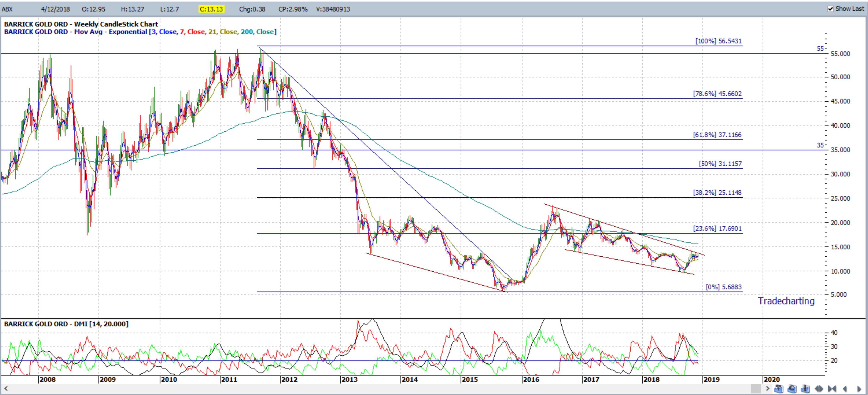Screen dimensions: 868x395
Task: Click the low value L:12.7
Action: [x=169, y=9]
